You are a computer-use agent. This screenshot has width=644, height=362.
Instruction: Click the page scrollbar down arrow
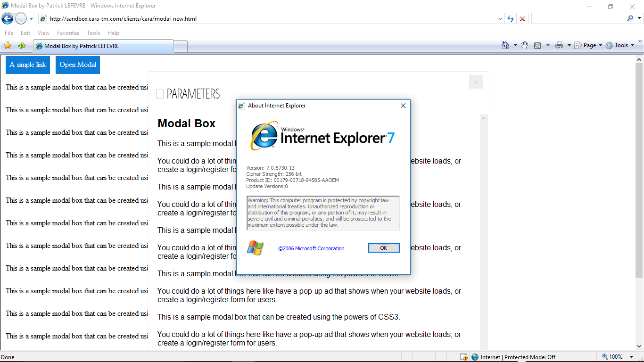[639, 346]
